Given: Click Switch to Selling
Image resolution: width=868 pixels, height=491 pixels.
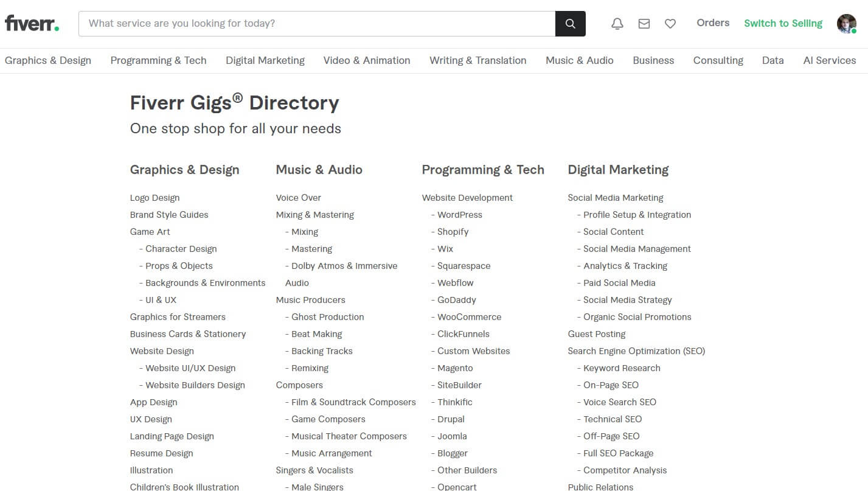Looking at the screenshot, I should tap(783, 23).
